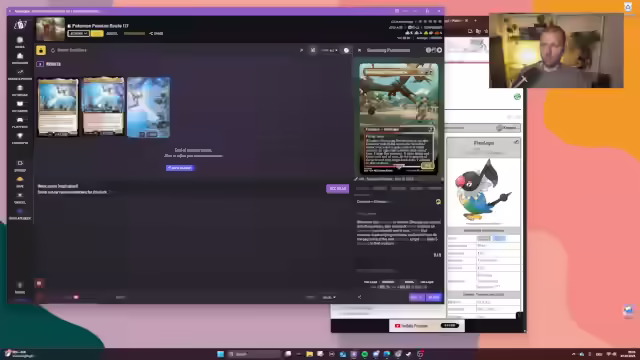Open the third blue full-art card thumbnail
The width and height of the screenshot is (640, 360).
pyautogui.click(x=149, y=107)
